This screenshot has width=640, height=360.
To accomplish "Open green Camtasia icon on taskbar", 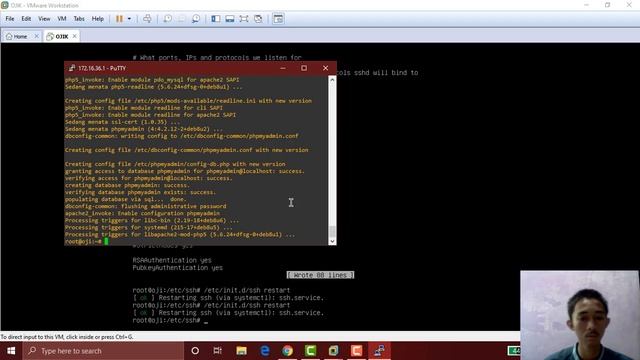I will click(x=310, y=351).
